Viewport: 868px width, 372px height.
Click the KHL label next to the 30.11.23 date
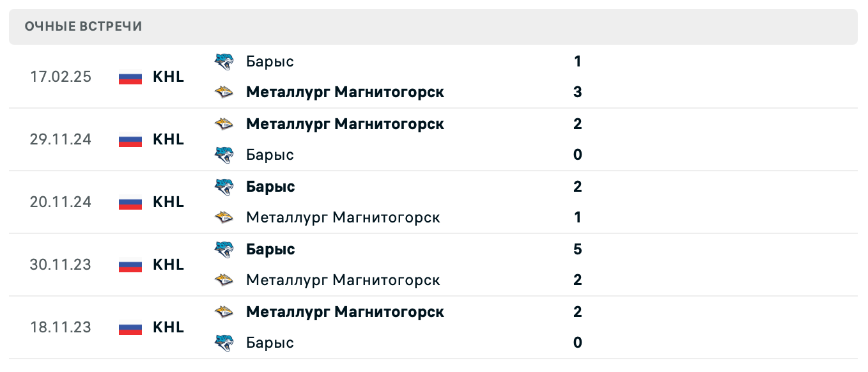click(x=168, y=265)
